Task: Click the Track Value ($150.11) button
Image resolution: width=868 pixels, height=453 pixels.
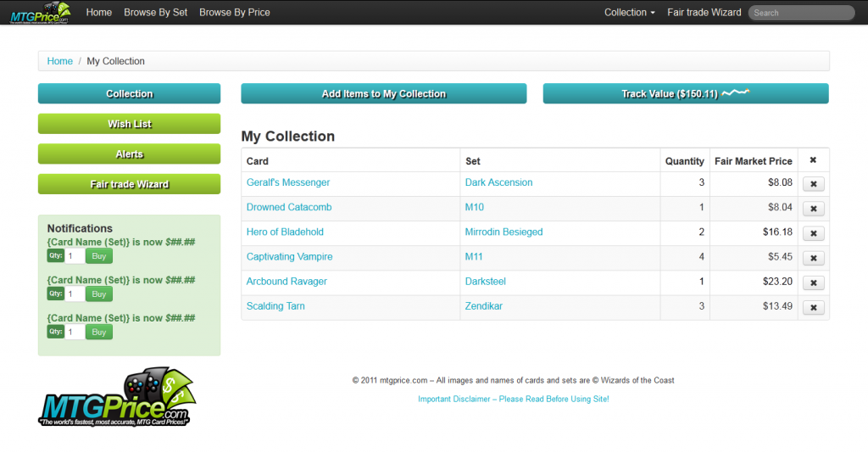Action: (x=685, y=93)
